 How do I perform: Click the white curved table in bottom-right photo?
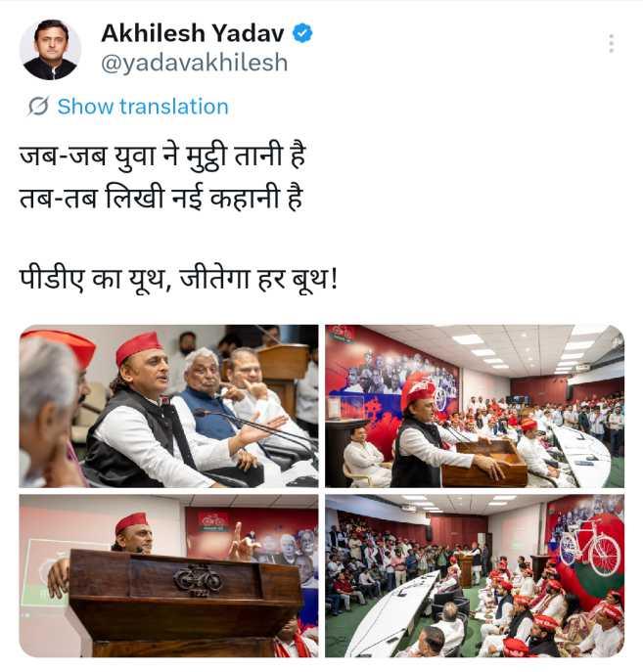tap(392, 610)
